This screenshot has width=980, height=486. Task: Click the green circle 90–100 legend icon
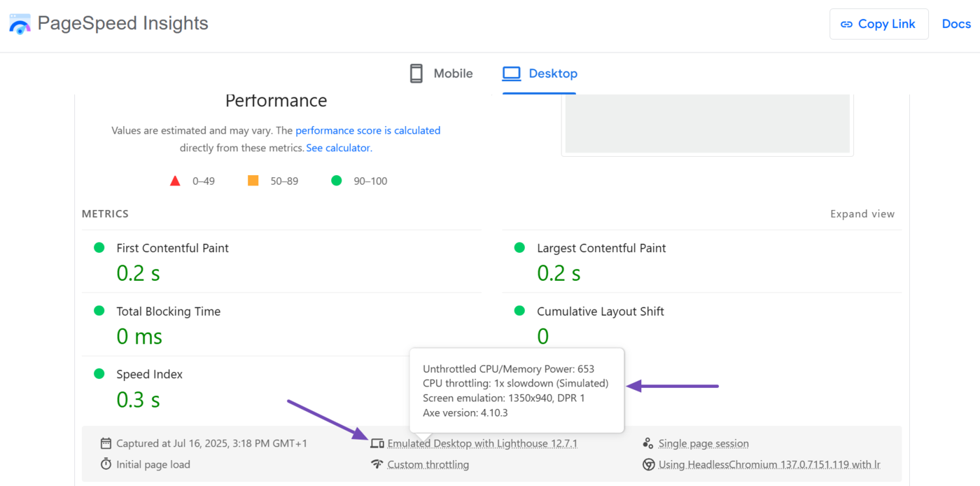336,181
